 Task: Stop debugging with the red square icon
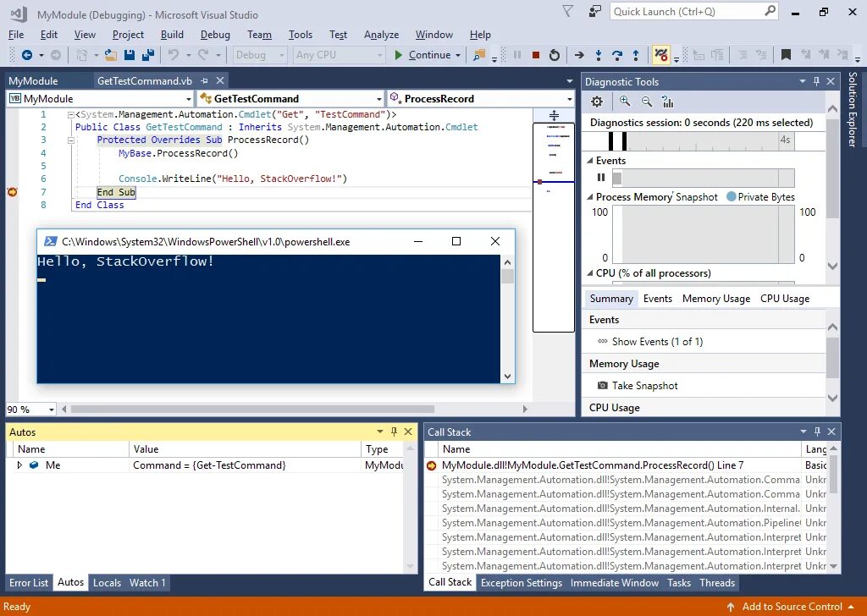[x=535, y=55]
